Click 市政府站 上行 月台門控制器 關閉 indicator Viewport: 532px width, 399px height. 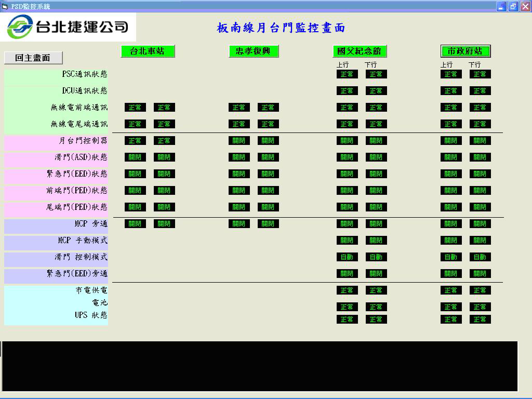pyautogui.click(x=451, y=140)
